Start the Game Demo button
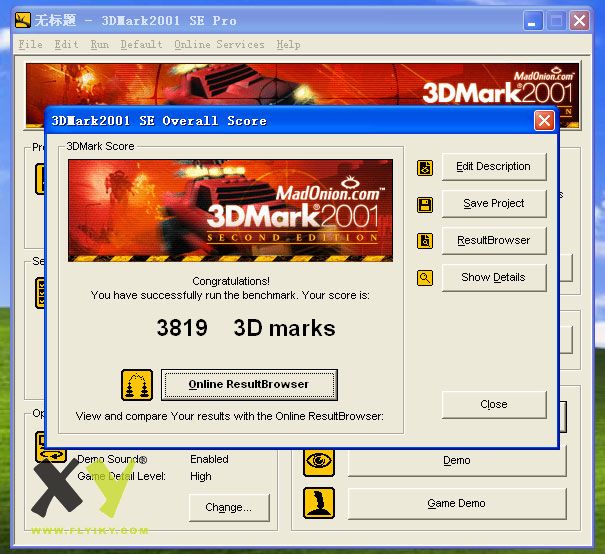Viewport: 605px width, 554px height. click(457, 503)
